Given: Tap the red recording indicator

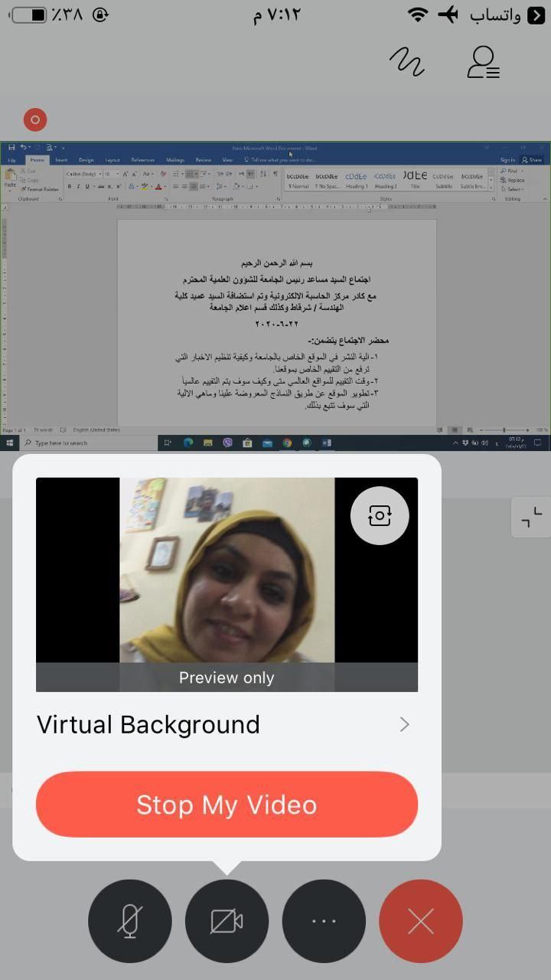Looking at the screenshot, I should (34, 119).
